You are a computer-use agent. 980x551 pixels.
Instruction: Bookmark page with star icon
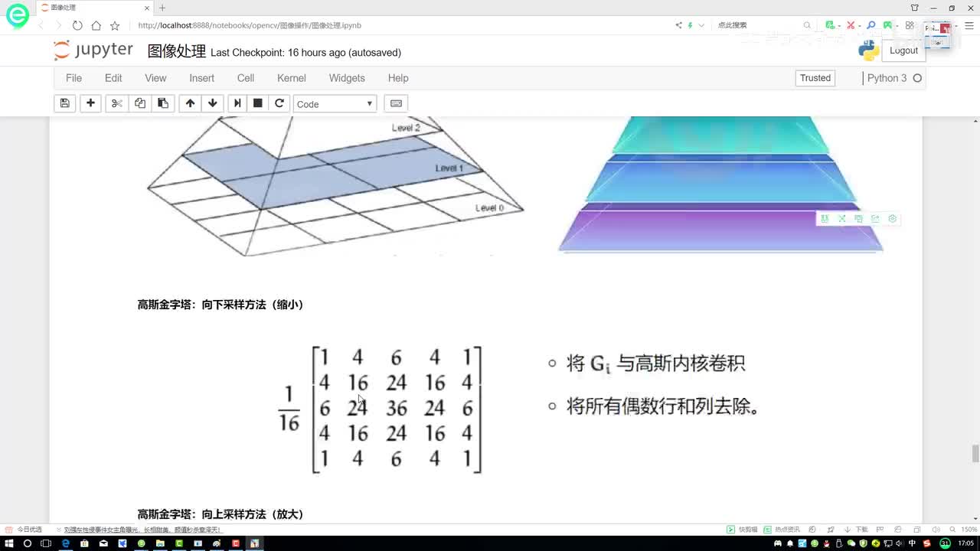(x=115, y=25)
